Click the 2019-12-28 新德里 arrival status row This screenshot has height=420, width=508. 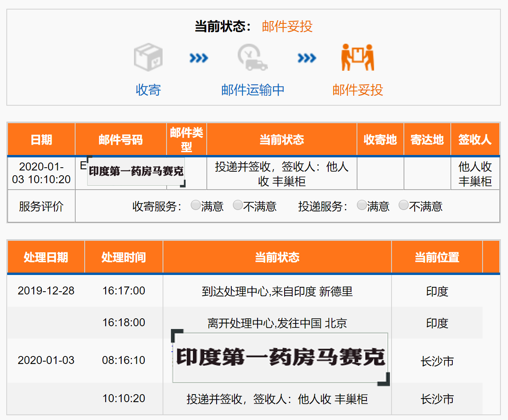[x=277, y=291]
